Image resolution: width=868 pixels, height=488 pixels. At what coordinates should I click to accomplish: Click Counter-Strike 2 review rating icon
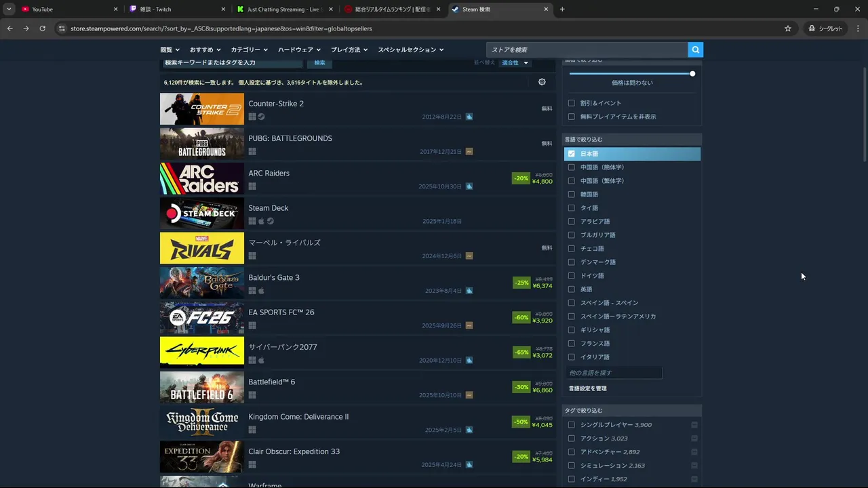coord(469,117)
